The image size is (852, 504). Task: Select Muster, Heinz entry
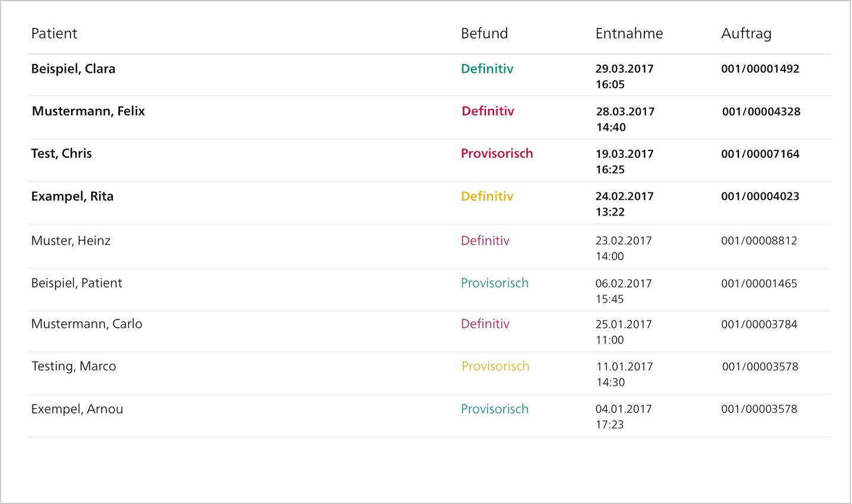coord(429,247)
